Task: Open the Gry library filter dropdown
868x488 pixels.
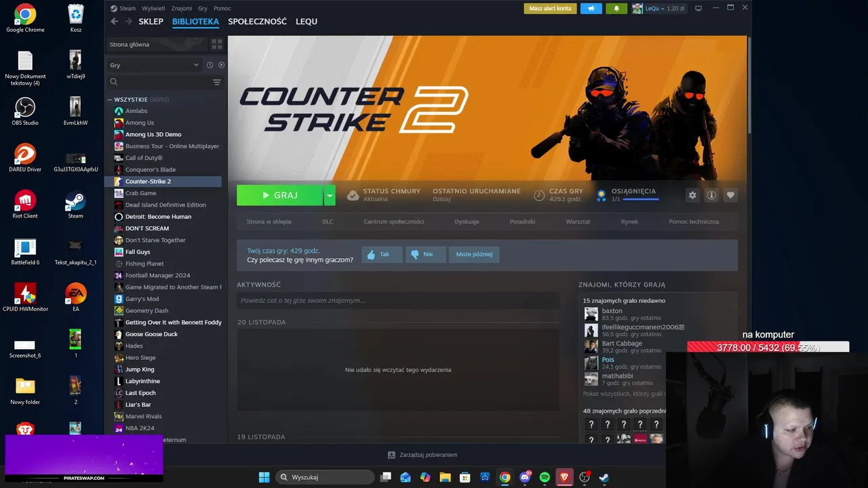Action: [154, 65]
